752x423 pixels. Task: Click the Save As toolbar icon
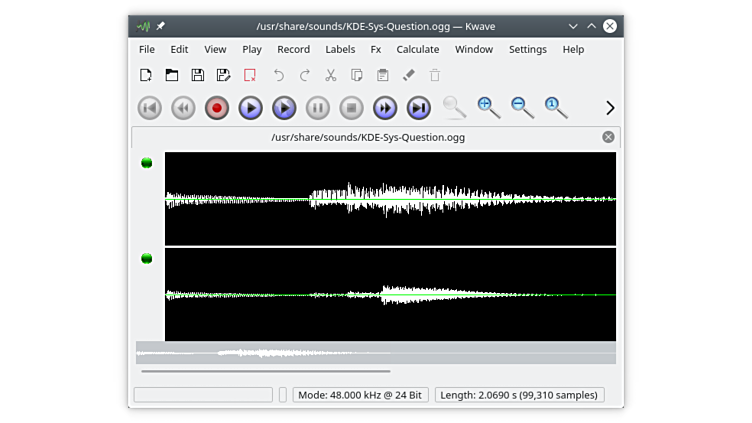point(224,75)
